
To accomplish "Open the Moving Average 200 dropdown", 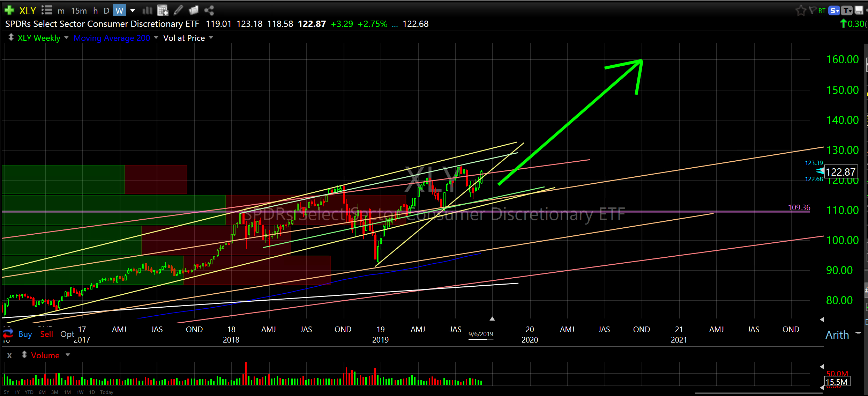I will 156,38.
